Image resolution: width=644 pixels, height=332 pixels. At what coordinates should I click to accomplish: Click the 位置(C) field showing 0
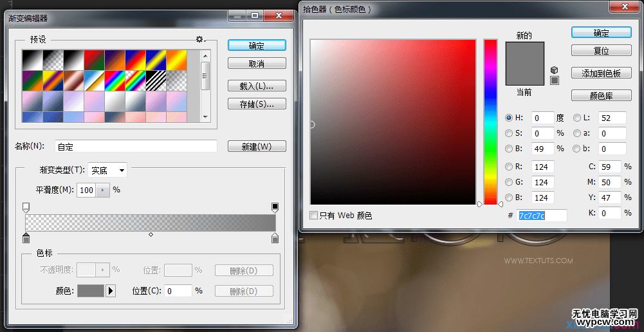click(x=178, y=291)
